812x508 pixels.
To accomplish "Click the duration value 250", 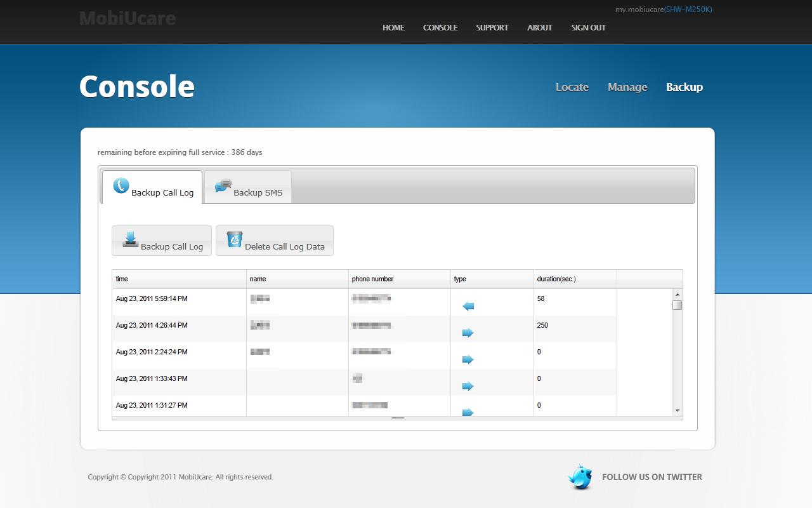I will [x=542, y=325].
